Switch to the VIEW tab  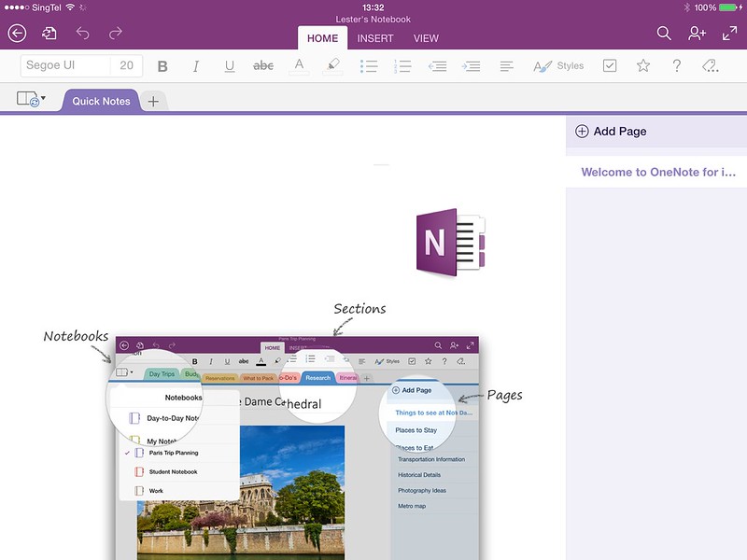click(x=426, y=38)
